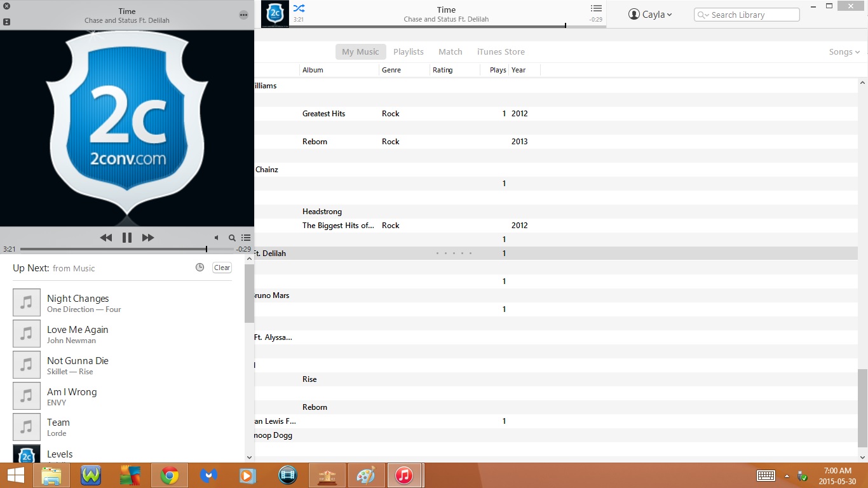
Task: Open the search magnifier options dropdown
Action: [703, 15]
